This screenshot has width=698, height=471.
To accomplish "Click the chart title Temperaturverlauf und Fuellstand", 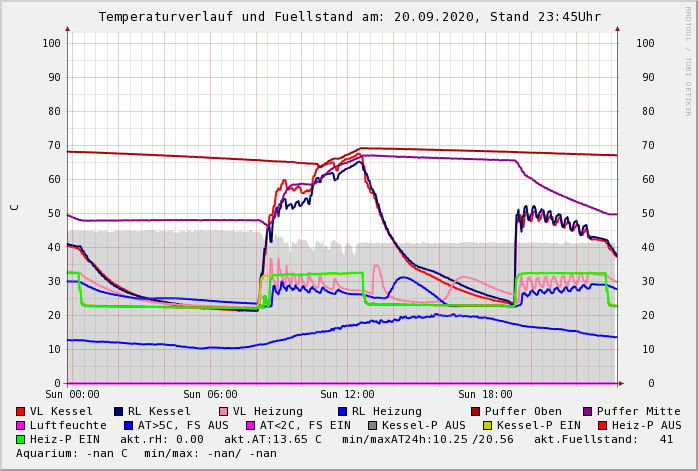I will coord(349,17).
